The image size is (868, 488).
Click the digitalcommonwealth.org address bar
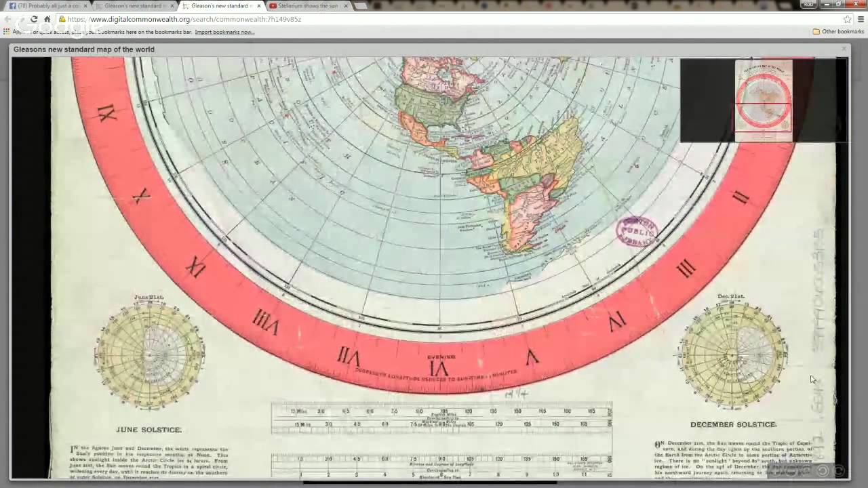tap(448, 19)
